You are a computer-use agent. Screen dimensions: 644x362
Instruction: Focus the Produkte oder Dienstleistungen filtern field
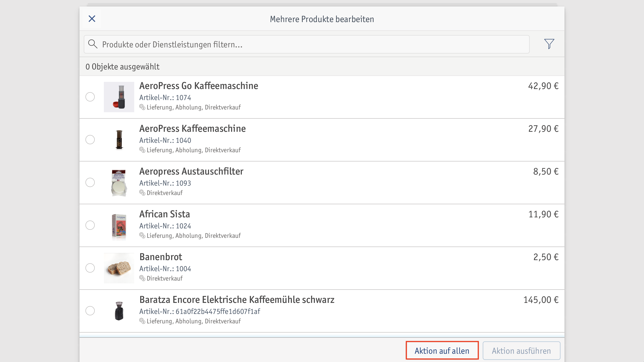307,44
